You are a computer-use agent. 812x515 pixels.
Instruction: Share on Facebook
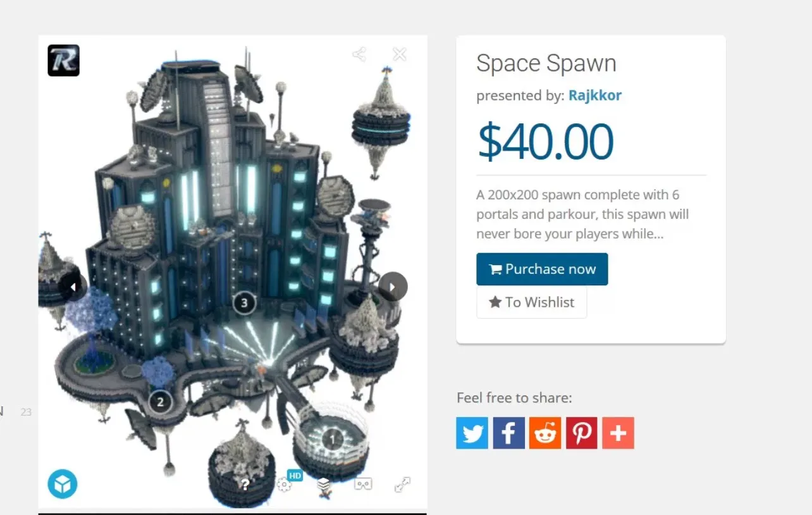(x=508, y=433)
